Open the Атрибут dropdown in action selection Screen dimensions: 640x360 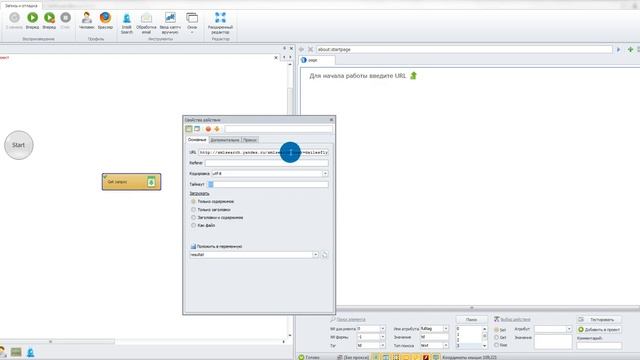(x=569, y=329)
